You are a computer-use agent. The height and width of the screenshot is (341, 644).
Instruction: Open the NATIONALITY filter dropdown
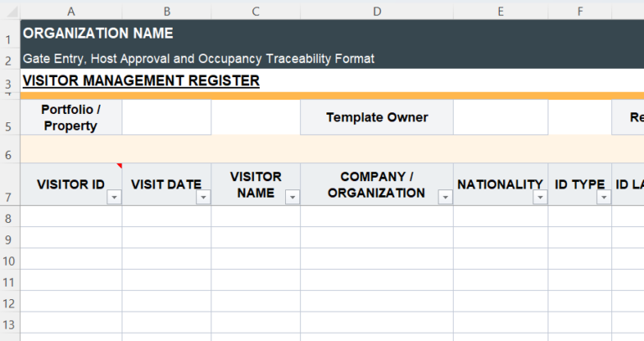(x=540, y=198)
